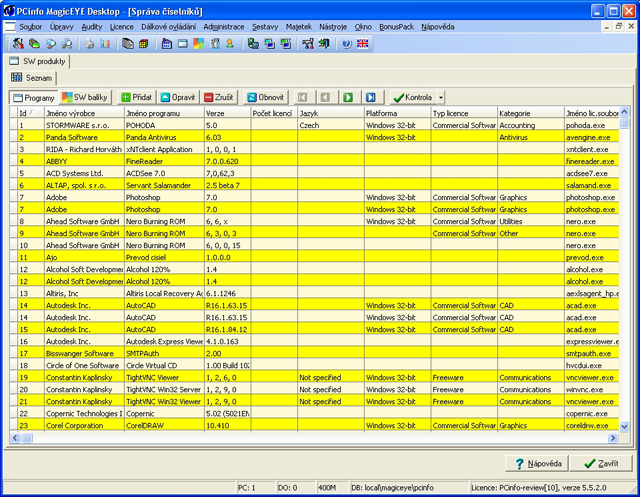Screen dimensions: 640x497
Task: Click the grey box package icon
Action: (128, 43)
